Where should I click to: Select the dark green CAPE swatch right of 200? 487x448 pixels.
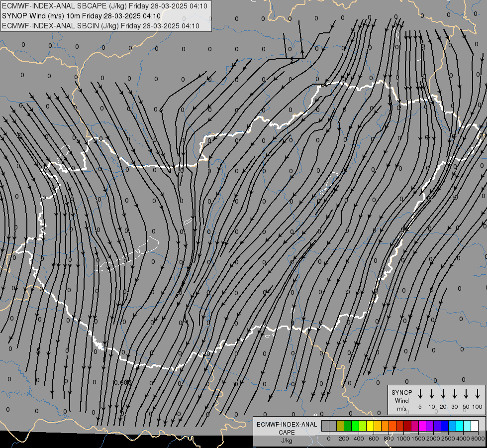pyautogui.click(x=348, y=426)
